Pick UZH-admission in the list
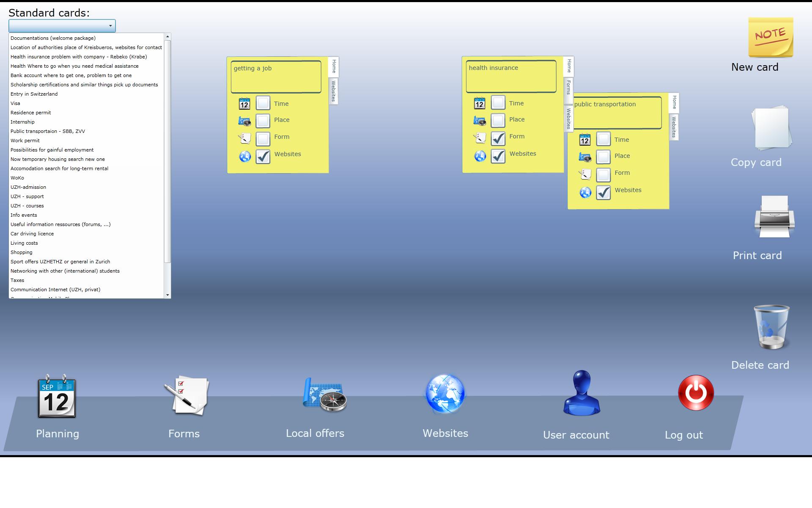 [x=86, y=187]
